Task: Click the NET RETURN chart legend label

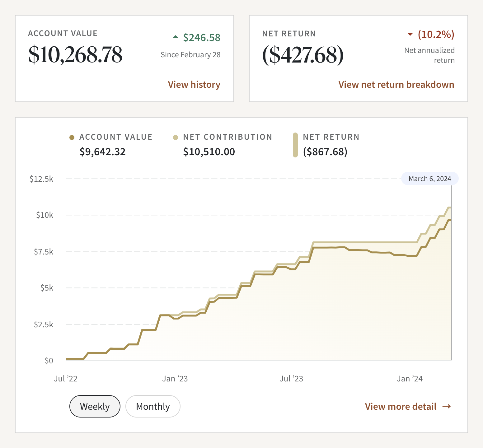Action: (331, 137)
